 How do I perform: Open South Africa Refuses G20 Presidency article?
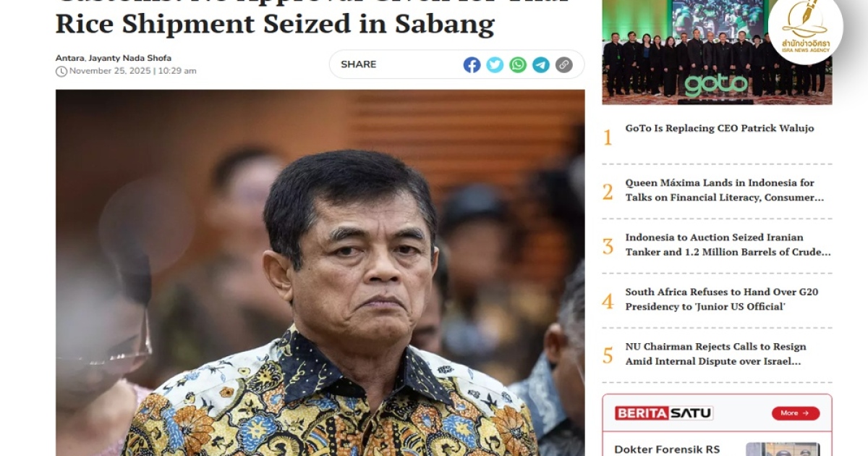pyautogui.click(x=722, y=299)
